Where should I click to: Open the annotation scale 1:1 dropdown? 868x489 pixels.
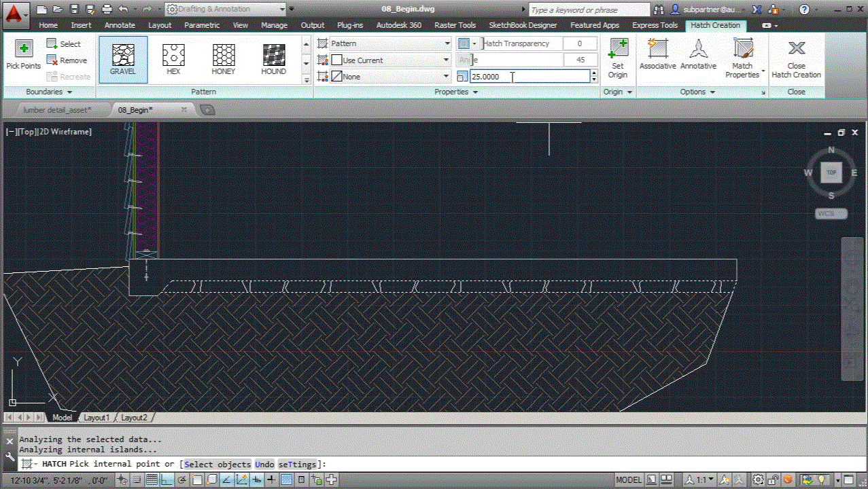tap(699, 480)
